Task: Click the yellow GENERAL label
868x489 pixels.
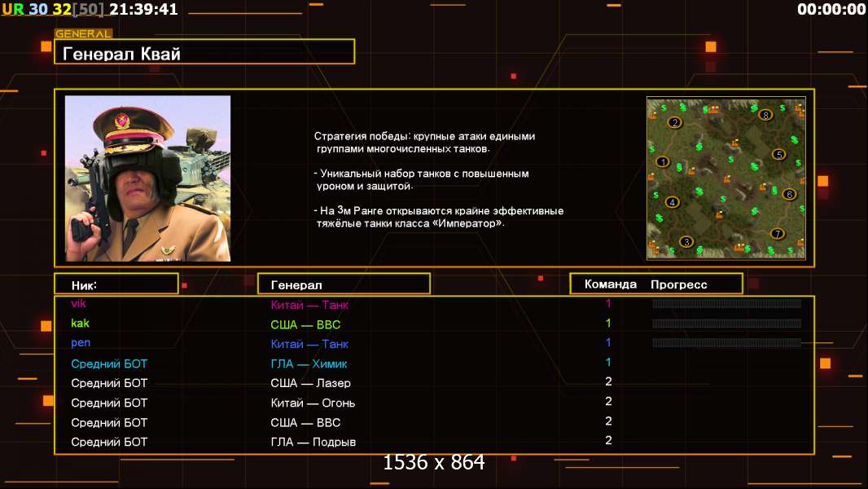Action: [83, 33]
